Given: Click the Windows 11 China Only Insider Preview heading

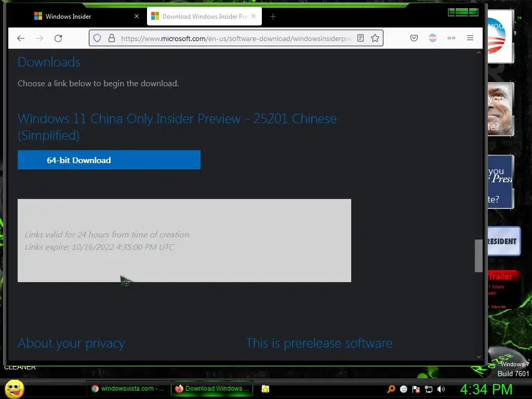Looking at the screenshot, I should 177,127.
